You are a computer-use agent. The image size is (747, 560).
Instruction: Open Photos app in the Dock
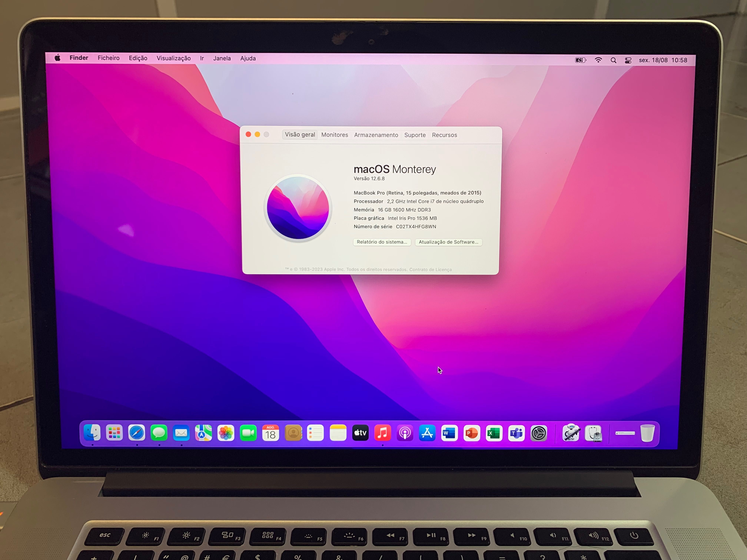[226, 433]
